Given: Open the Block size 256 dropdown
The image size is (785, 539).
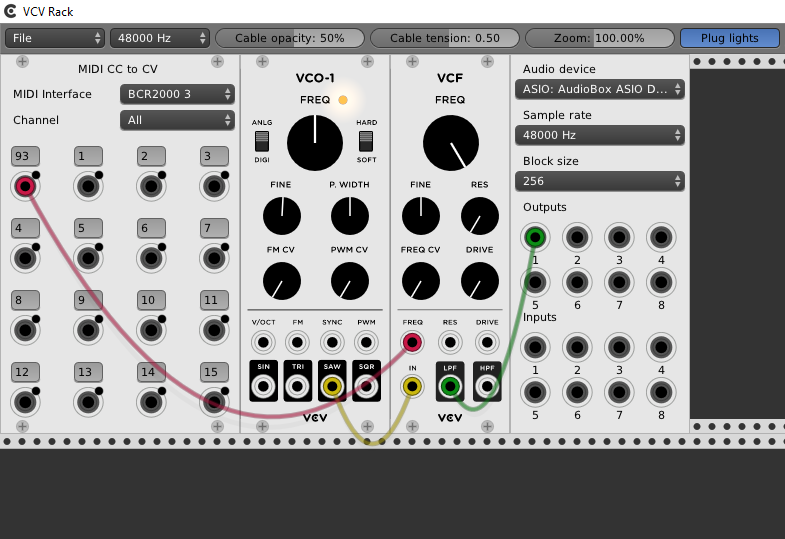Looking at the screenshot, I should pyautogui.click(x=599, y=181).
